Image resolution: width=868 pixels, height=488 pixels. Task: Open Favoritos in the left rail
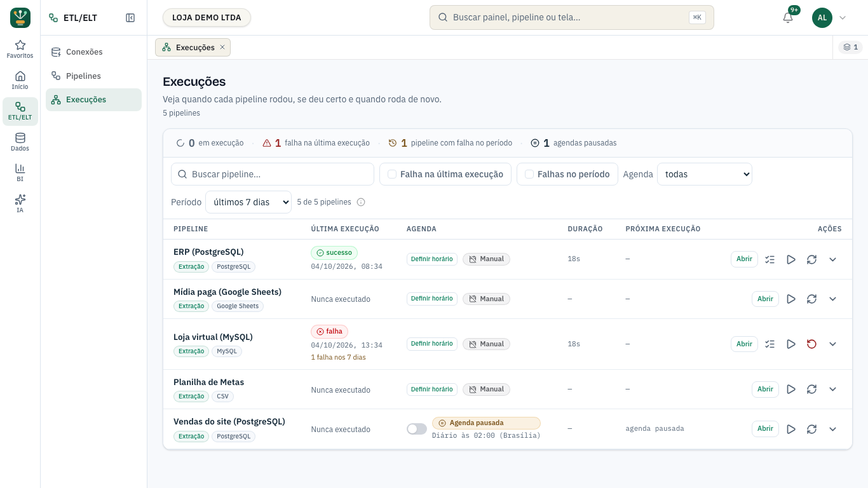20,50
